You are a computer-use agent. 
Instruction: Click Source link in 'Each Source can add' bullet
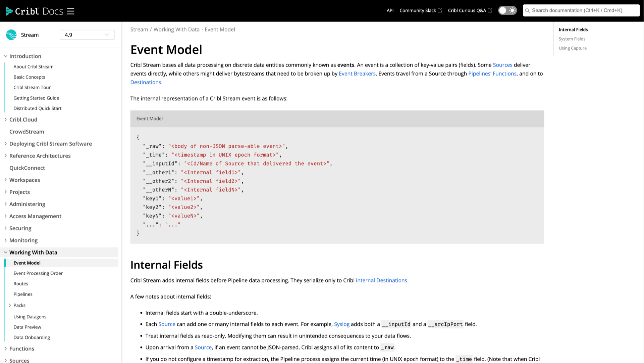[167, 324]
